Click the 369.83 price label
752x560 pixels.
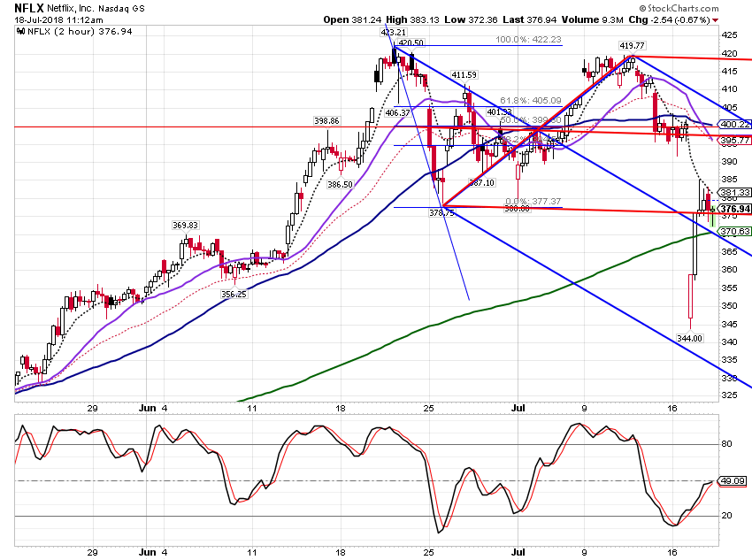tap(185, 226)
